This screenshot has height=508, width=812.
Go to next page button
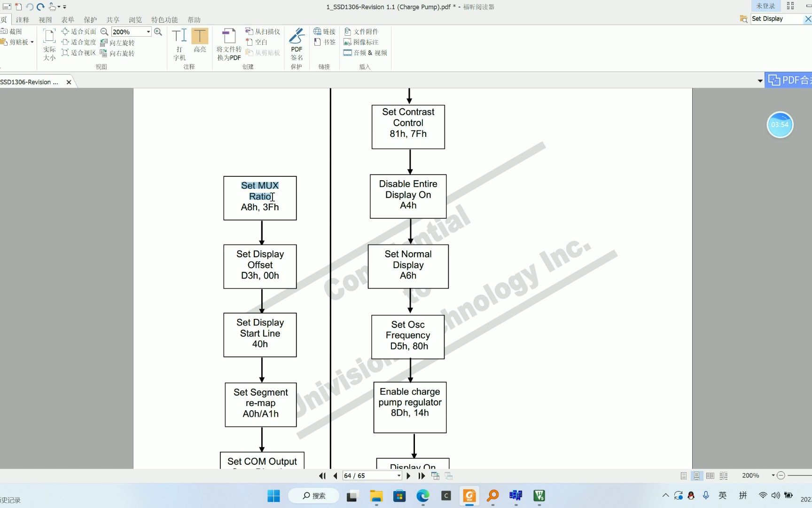coord(408,476)
